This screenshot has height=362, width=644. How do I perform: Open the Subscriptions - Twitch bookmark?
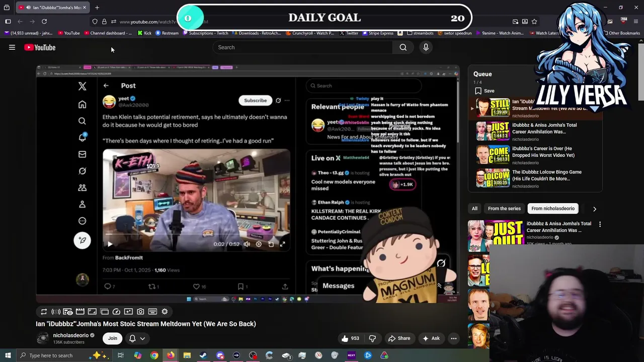tap(206, 33)
